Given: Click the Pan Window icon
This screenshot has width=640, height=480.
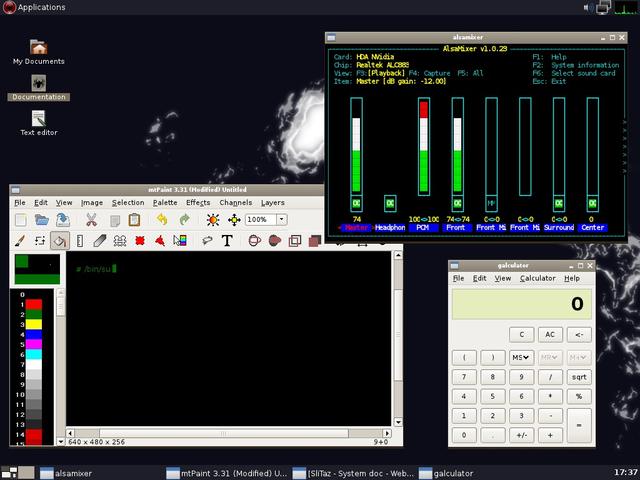Looking at the screenshot, I should pos(234,220).
